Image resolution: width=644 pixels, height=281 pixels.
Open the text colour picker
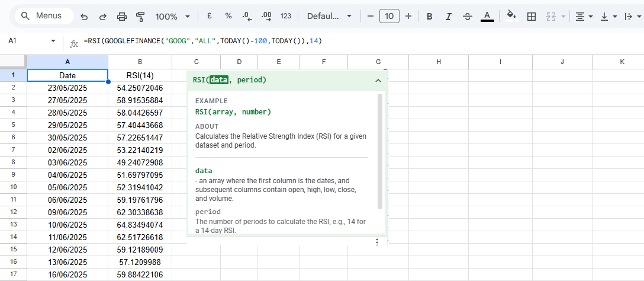487,17
